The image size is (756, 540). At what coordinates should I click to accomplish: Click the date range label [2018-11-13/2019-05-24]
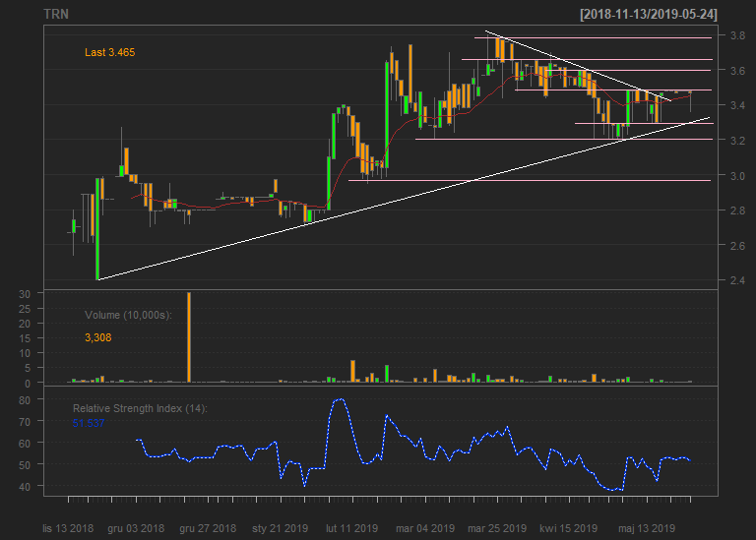tap(649, 14)
